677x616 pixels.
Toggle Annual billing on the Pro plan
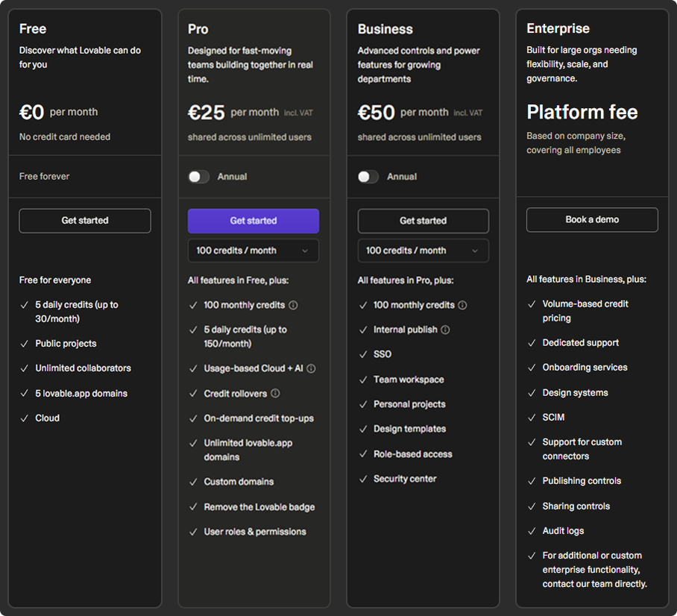tap(198, 177)
